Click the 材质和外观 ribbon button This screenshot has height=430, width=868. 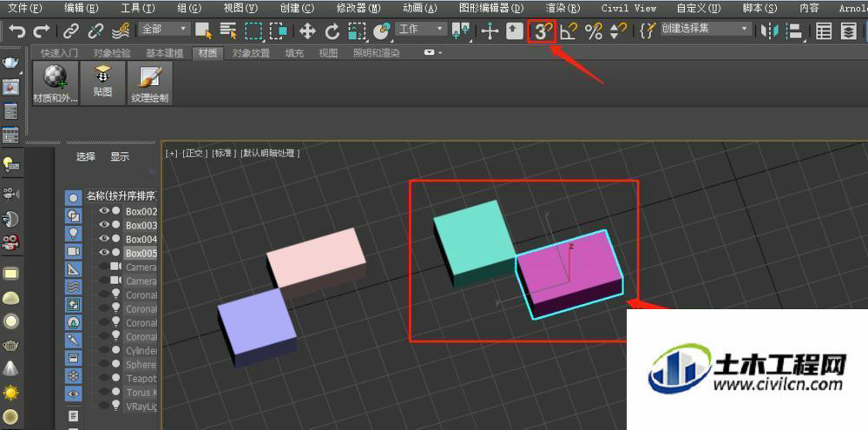click(56, 83)
